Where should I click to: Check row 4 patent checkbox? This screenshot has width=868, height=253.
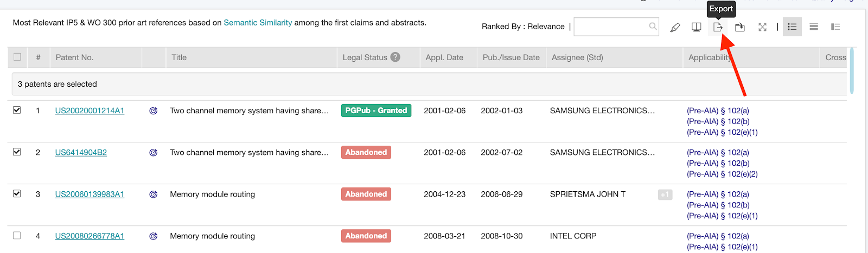(17, 235)
